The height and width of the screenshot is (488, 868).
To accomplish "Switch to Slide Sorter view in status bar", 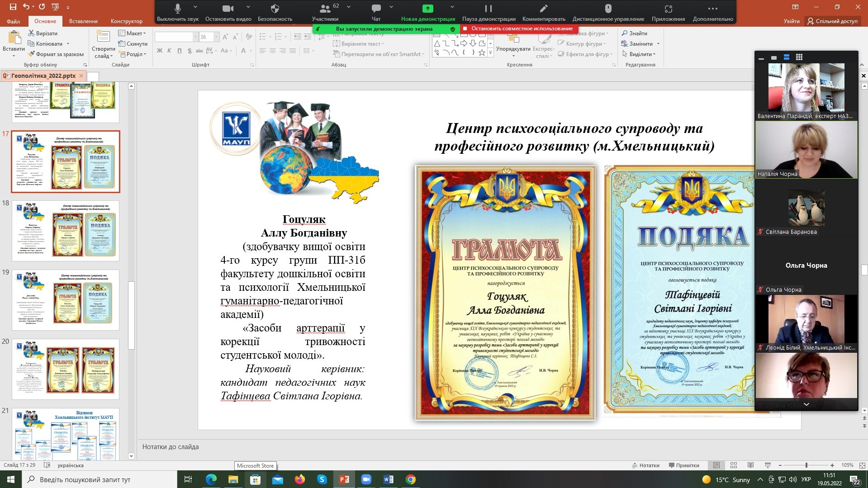I will click(734, 465).
